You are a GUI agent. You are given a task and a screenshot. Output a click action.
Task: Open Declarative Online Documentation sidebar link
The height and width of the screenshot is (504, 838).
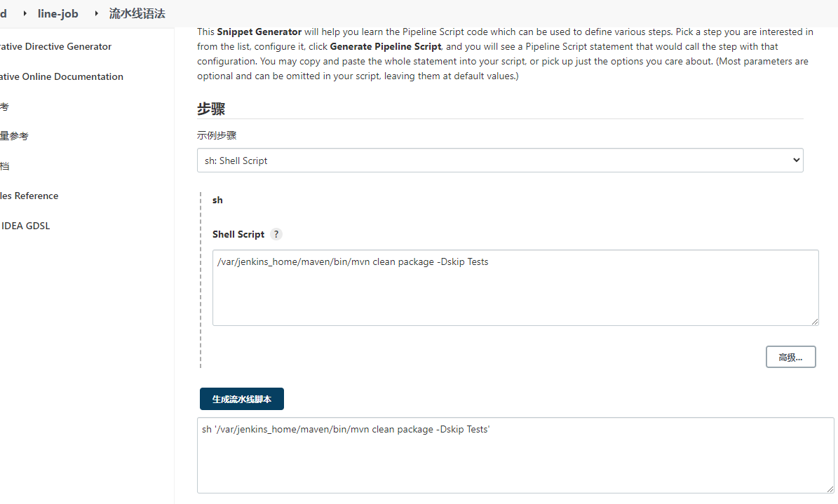click(62, 76)
